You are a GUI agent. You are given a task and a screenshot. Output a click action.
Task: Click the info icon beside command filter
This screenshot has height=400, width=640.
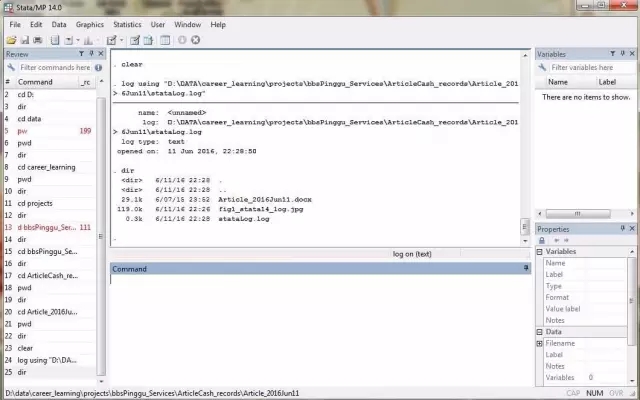point(98,67)
